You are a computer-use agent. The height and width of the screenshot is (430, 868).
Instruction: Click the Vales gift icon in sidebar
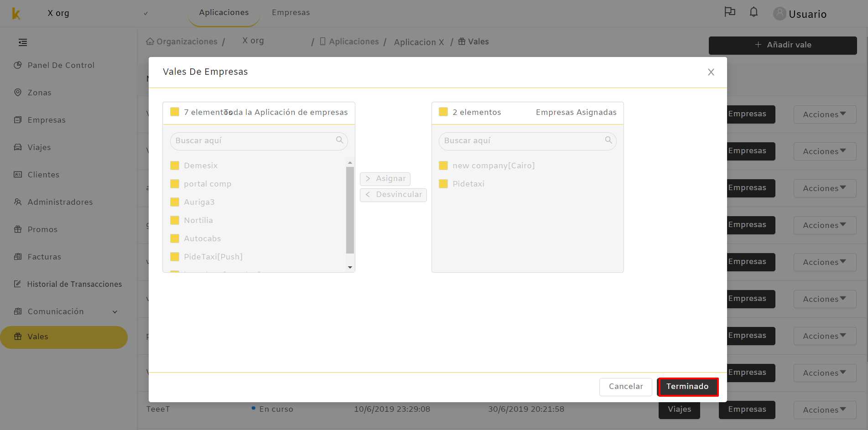18,337
